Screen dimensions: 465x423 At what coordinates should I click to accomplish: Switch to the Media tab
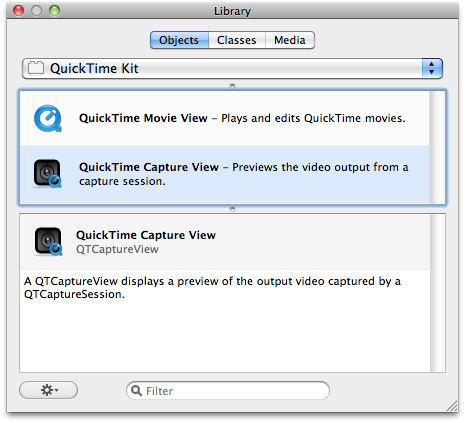click(x=290, y=40)
